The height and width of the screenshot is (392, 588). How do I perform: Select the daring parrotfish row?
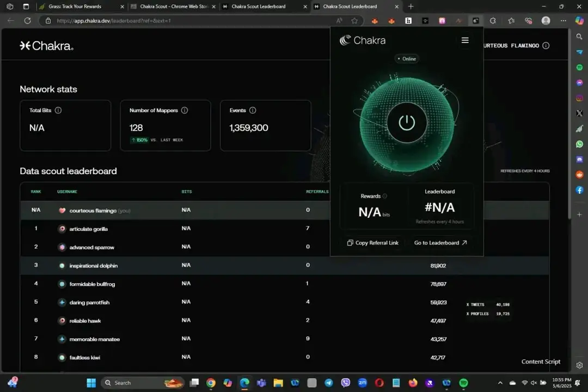click(x=285, y=302)
